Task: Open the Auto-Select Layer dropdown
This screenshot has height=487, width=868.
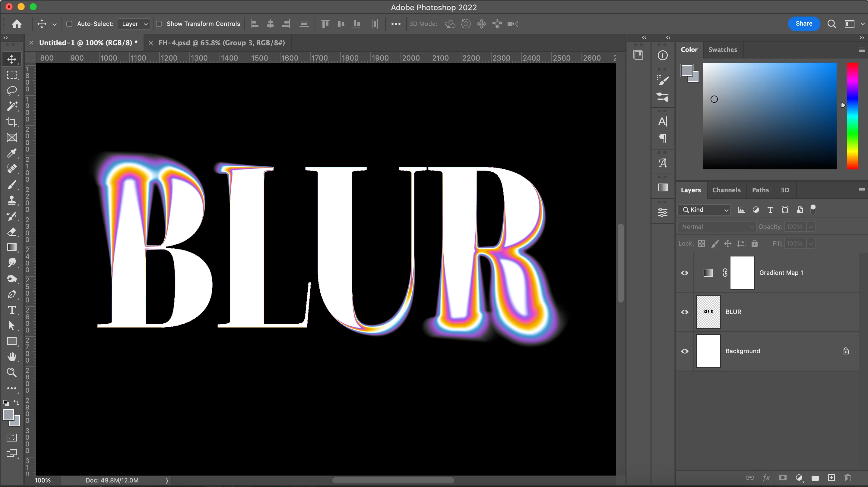Action: coord(134,24)
